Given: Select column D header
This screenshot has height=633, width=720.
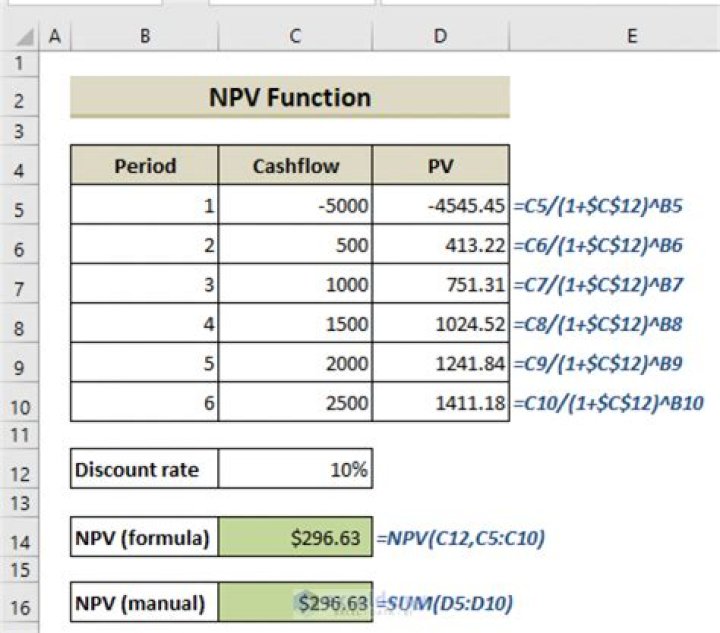Looking at the screenshot, I should (x=441, y=36).
